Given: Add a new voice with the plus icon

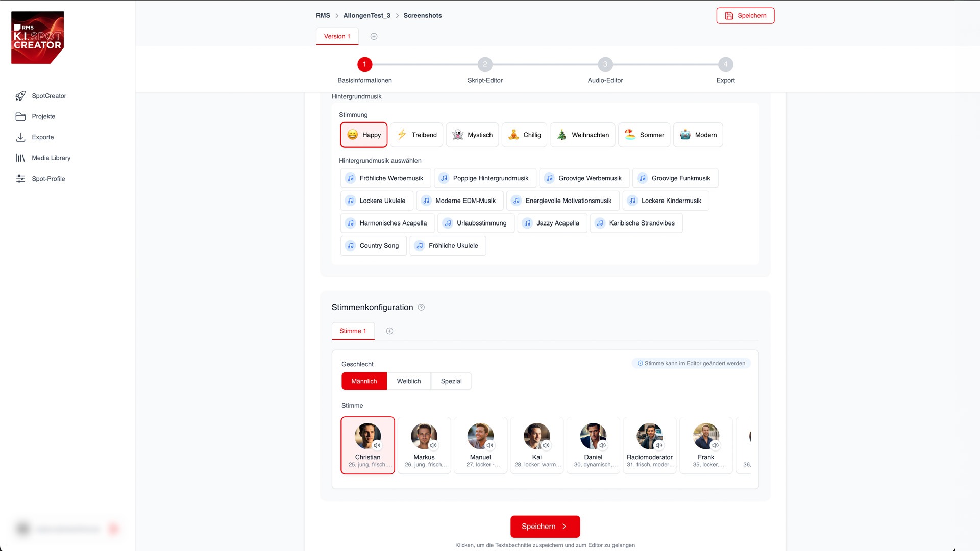Looking at the screenshot, I should [389, 331].
